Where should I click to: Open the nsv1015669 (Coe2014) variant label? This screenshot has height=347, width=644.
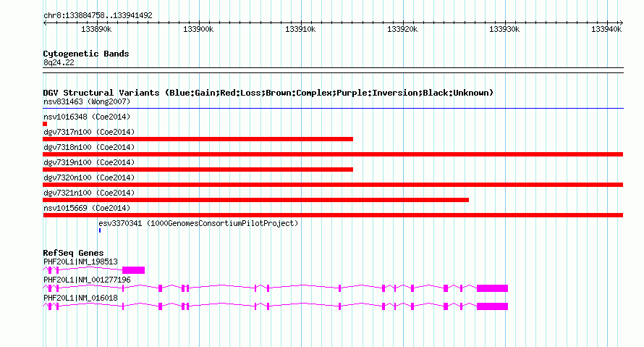point(87,208)
